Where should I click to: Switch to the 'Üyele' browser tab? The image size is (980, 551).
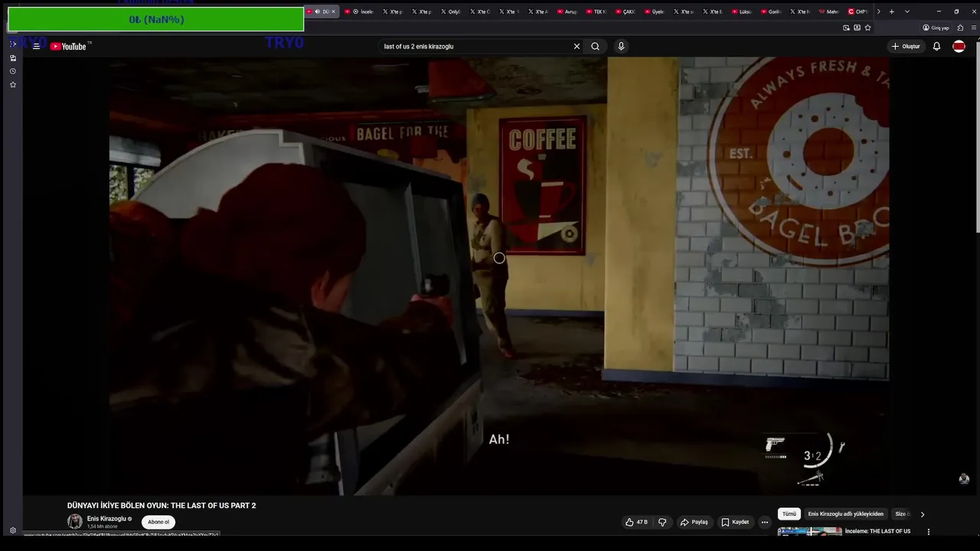[655, 11]
